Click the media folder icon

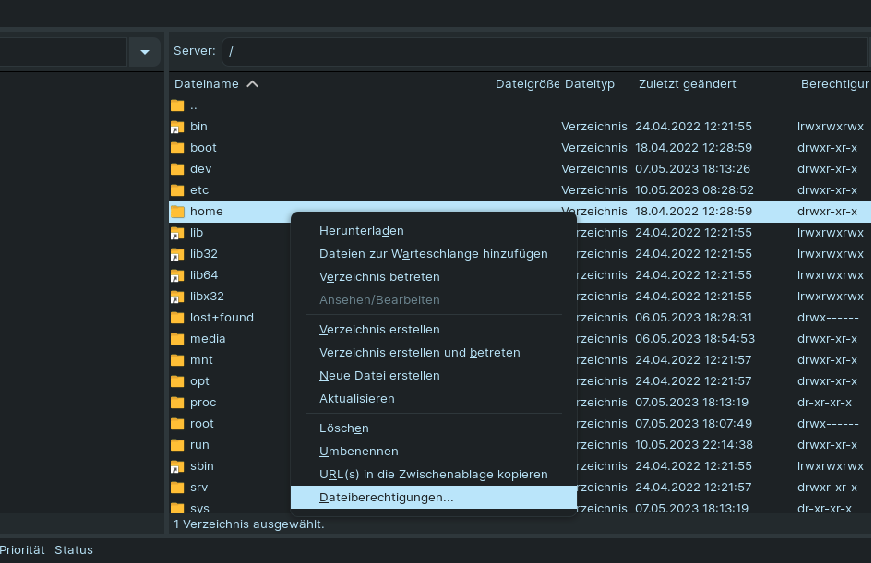tap(177, 339)
